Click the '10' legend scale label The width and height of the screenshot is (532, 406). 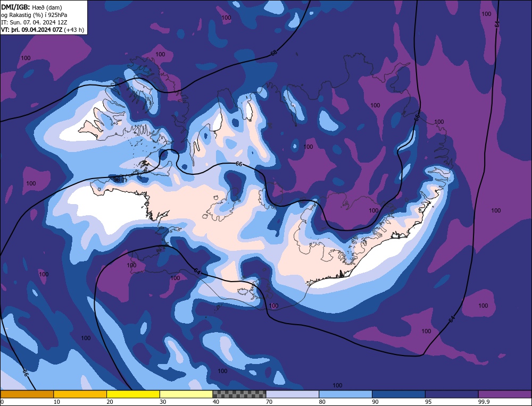pos(57,402)
